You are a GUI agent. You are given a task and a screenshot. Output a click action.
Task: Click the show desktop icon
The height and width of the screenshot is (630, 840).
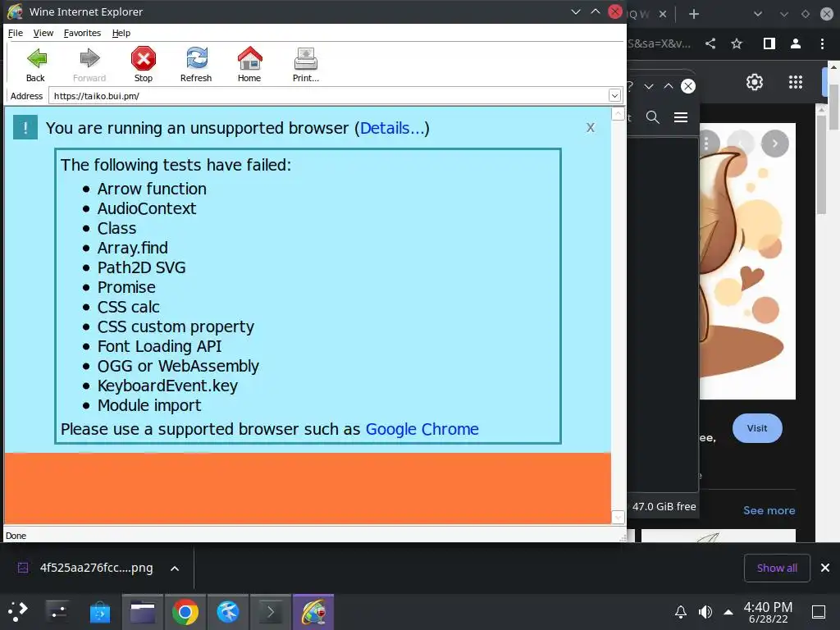[819, 612]
